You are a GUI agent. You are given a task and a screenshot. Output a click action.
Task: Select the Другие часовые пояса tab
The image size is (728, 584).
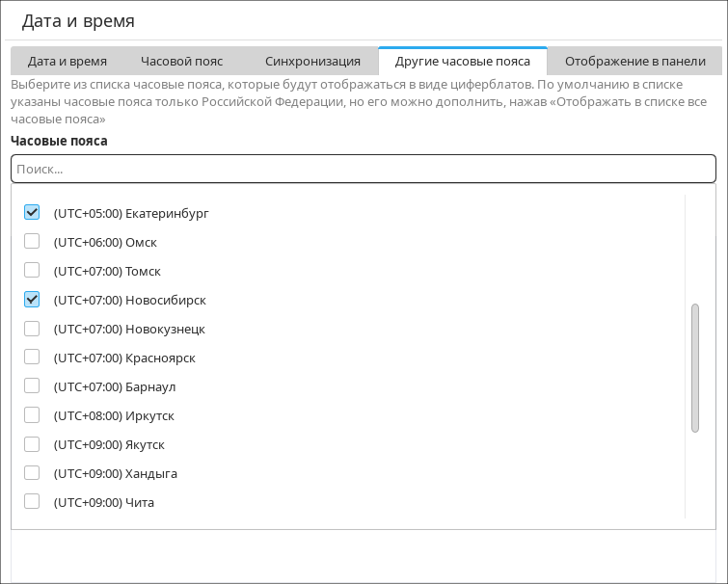pos(462,61)
